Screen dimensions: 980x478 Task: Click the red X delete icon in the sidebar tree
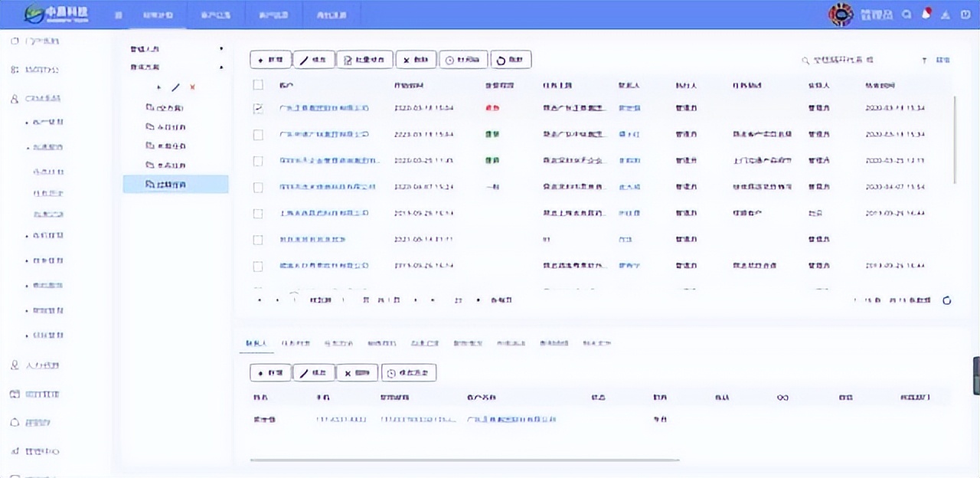click(192, 87)
